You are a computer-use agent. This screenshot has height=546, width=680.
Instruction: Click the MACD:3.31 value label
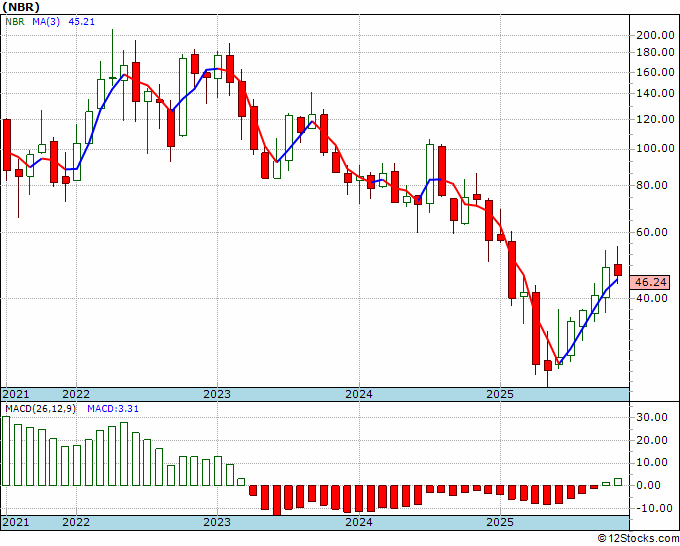click(113, 409)
